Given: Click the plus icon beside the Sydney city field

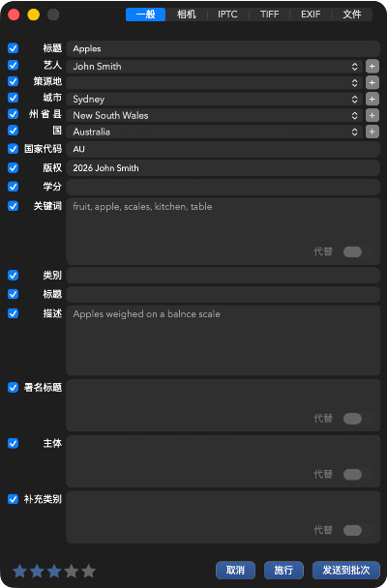Looking at the screenshot, I should [x=372, y=99].
